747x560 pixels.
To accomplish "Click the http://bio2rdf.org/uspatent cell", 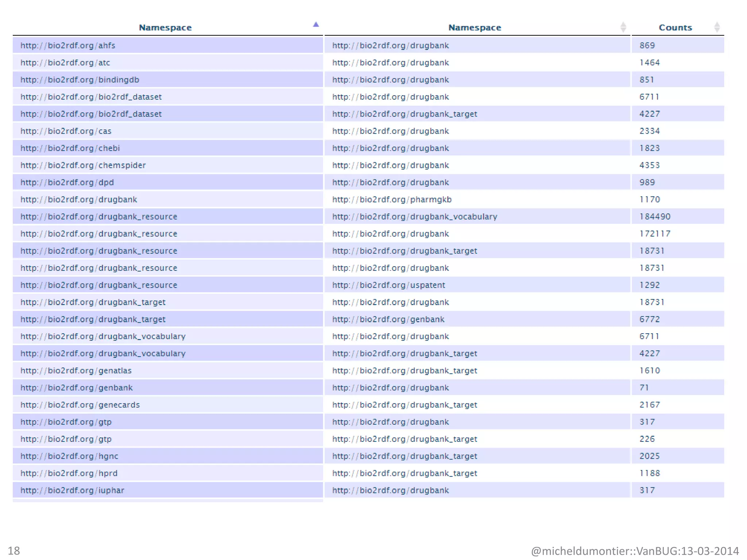I will click(388, 285).
